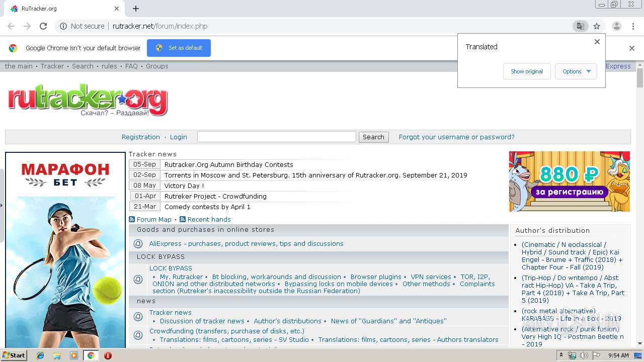Click the red Opera taskbar icon

click(108, 355)
